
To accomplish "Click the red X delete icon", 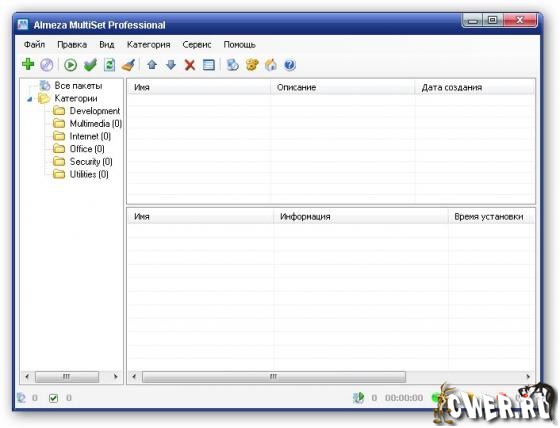I will click(x=190, y=65).
